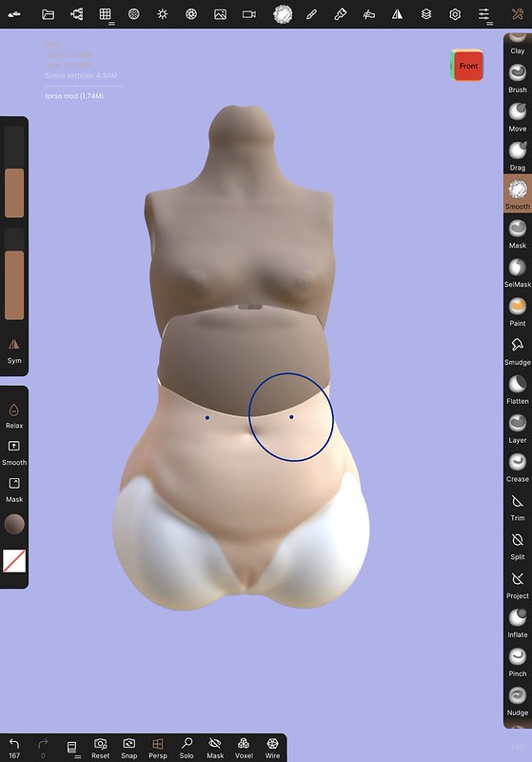Click the Undo arrow showing 167
The width and height of the screenshot is (532, 762).
pyautogui.click(x=14, y=748)
